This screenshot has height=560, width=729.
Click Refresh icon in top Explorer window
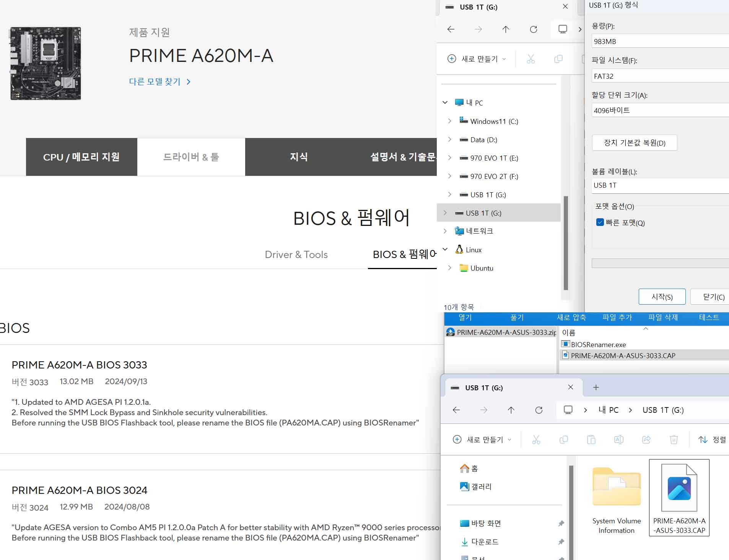(534, 29)
